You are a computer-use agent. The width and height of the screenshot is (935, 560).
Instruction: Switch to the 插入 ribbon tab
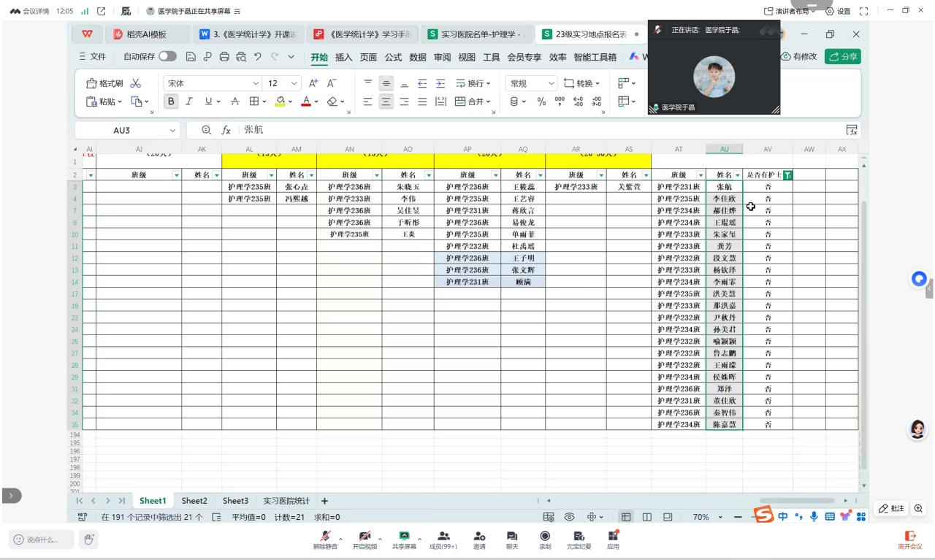click(x=343, y=57)
